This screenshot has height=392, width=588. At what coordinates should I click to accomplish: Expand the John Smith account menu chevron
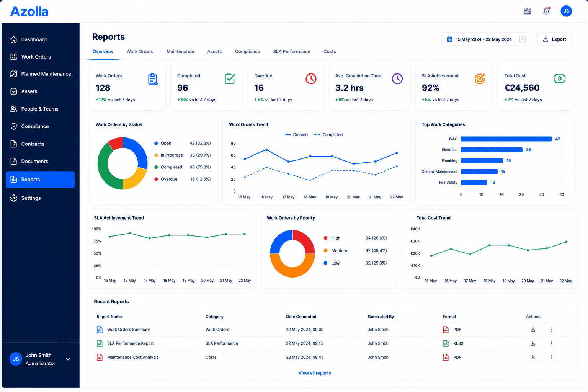(x=68, y=359)
